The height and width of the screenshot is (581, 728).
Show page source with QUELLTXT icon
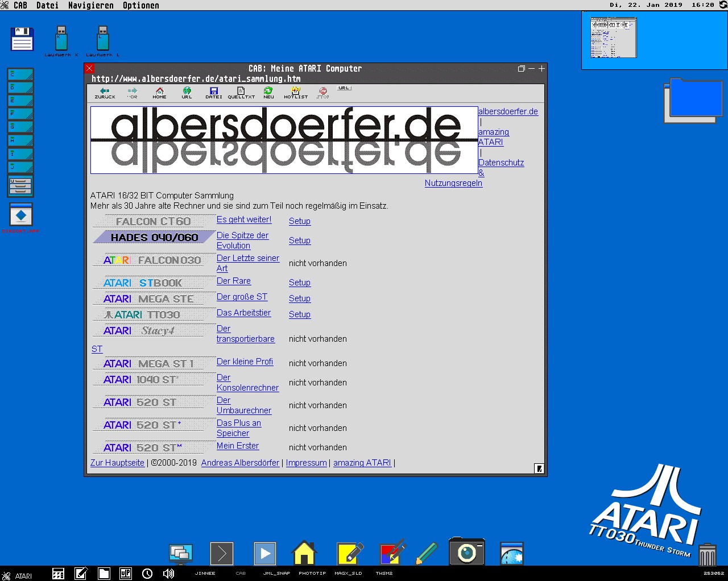point(241,93)
